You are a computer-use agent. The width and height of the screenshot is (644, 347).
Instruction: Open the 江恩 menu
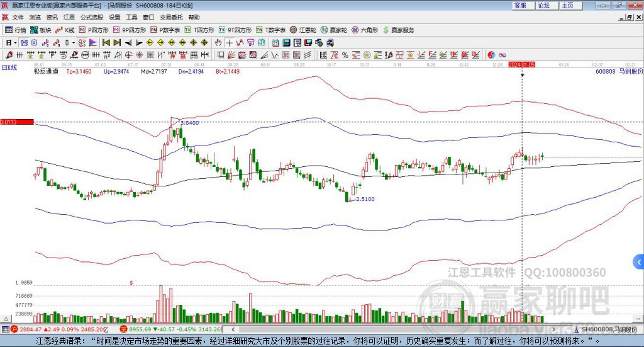click(x=69, y=17)
